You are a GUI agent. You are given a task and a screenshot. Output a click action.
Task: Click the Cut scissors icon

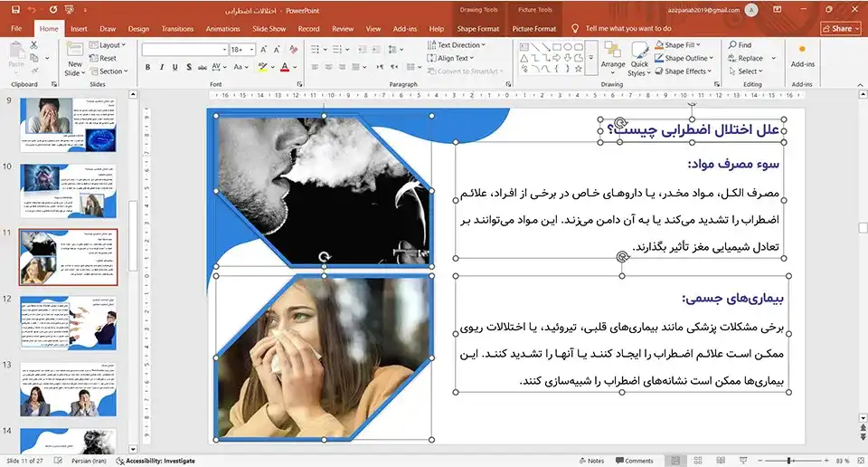pos(34,45)
